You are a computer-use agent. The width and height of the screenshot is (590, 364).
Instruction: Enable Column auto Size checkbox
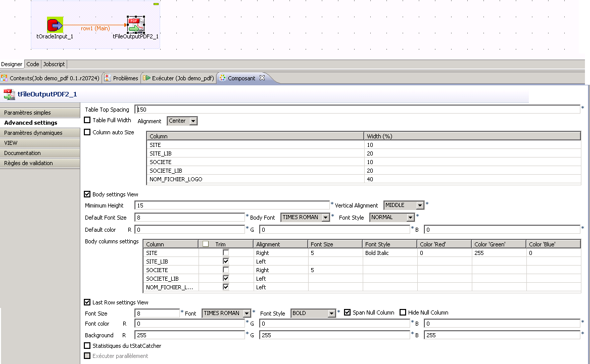(x=87, y=132)
